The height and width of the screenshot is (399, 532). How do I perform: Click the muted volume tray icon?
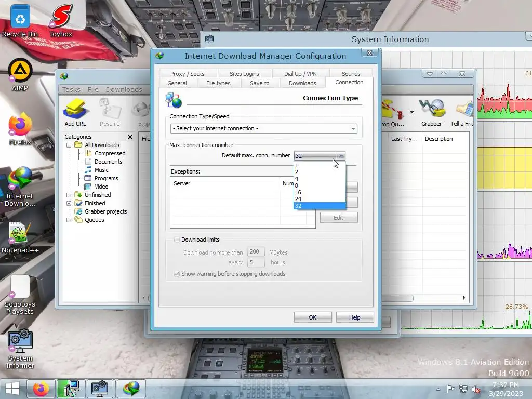476,389
